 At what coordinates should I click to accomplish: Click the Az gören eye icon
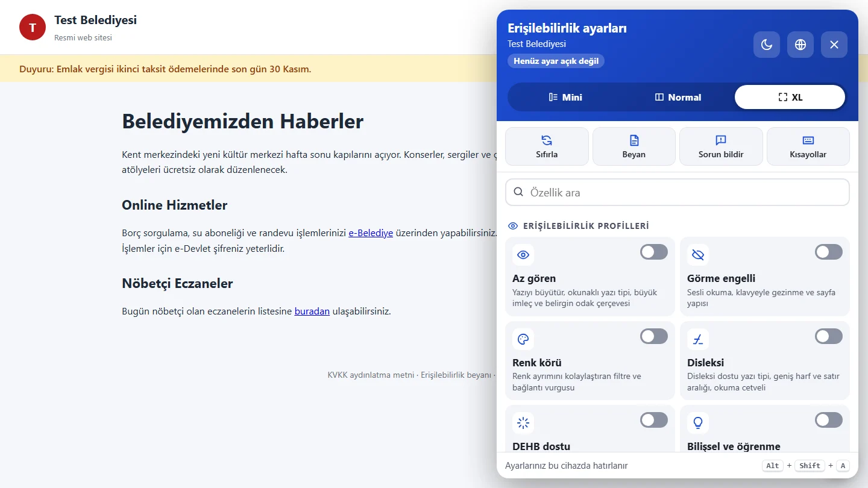(x=523, y=255)
